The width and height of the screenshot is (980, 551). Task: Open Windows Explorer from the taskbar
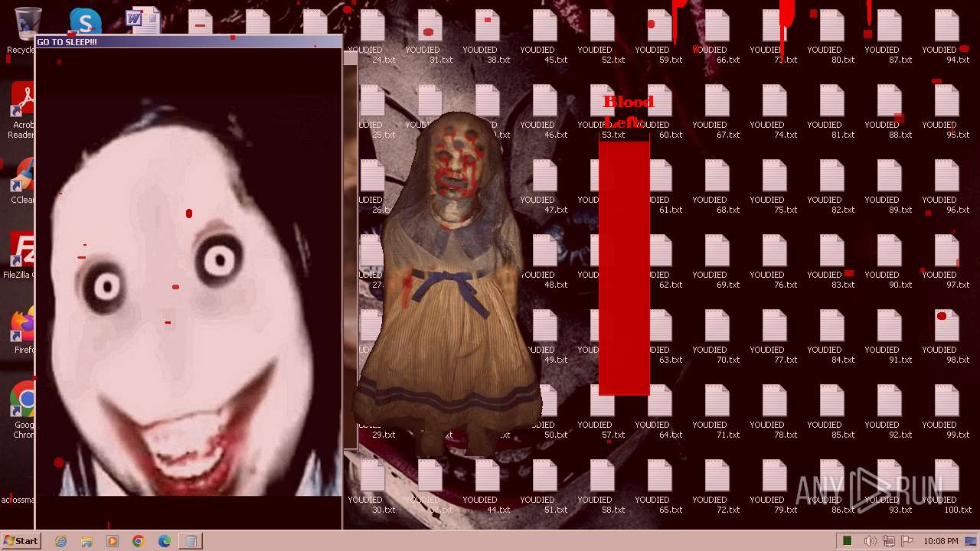pos(87,541)
